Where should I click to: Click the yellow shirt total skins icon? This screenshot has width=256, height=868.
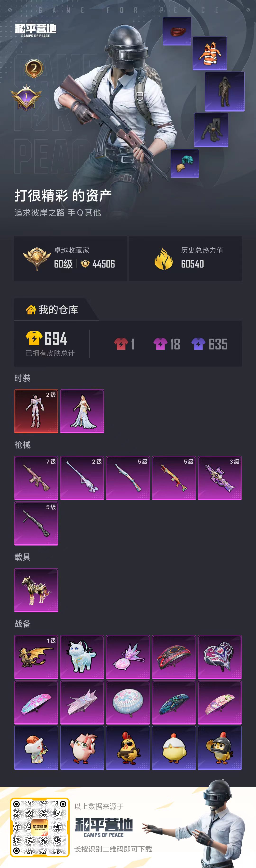tap(34, 338)
